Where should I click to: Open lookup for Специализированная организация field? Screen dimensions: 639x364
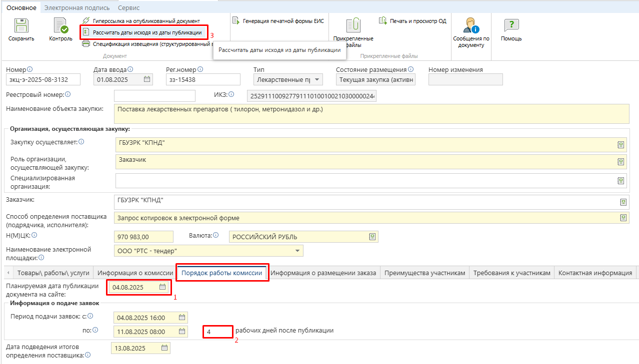(x=620, y=180)
